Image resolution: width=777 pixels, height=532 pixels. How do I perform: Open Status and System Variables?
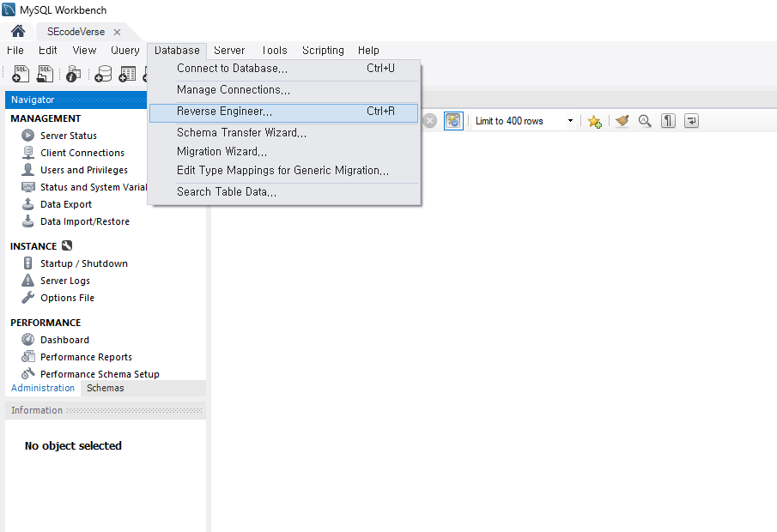[94, 187]
